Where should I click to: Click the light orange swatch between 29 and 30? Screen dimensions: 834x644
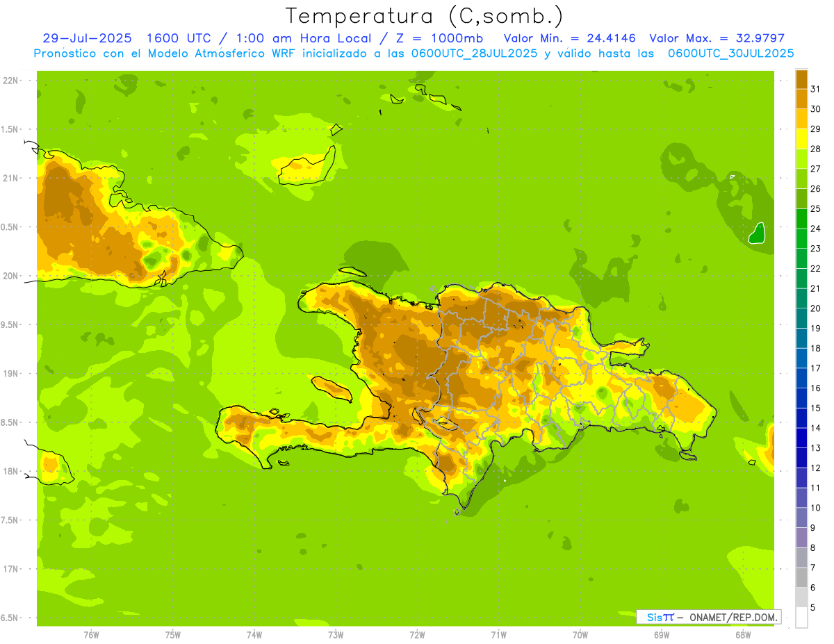801,119
